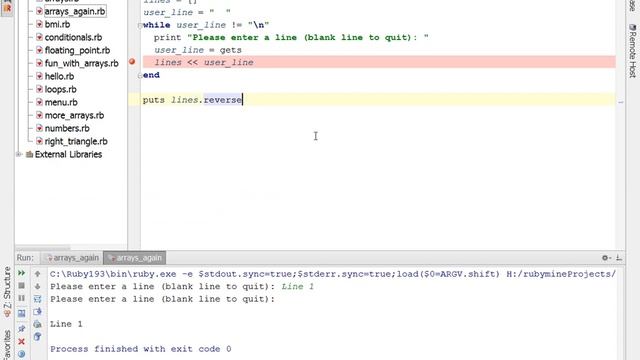Click Ruby file icon beside hello.rb
The width and height of the screenshot is (640, 360).
39,76
